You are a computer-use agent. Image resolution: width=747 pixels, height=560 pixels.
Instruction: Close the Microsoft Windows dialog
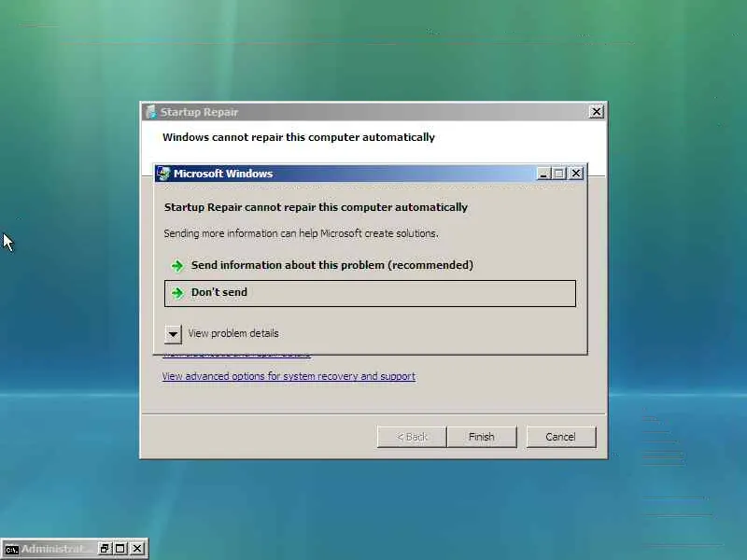pyautogui.click(x=576, y=174)
